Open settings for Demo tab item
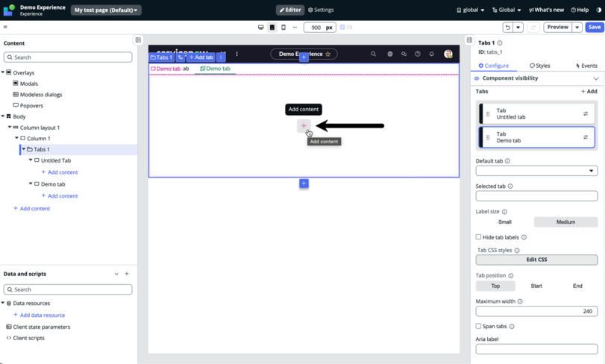Image resolution: width=605 pixels, height=364 pixels. 586,137
